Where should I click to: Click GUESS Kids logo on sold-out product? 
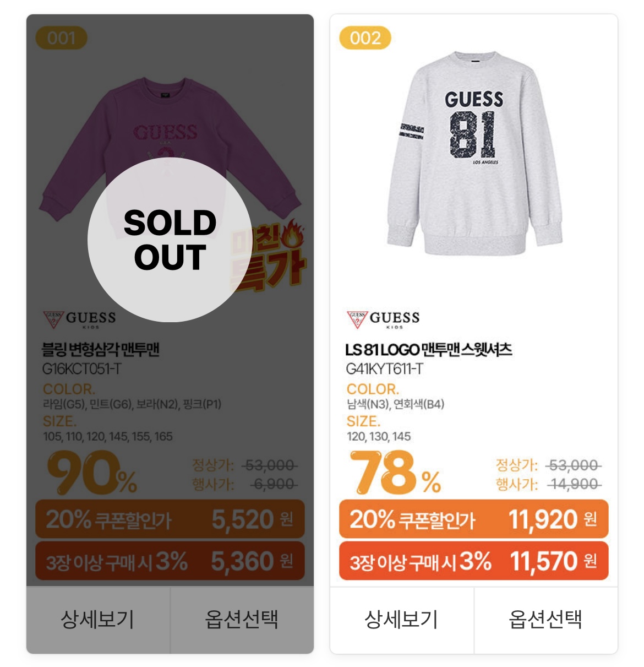(80, 319)
